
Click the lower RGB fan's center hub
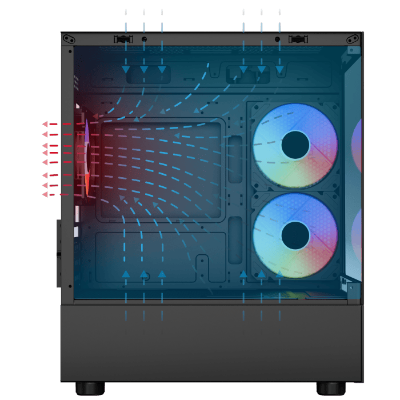click(x=295, y=235)
